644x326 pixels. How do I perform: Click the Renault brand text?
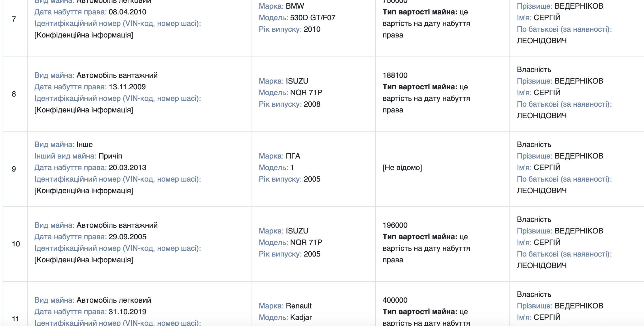coord(299,306)
